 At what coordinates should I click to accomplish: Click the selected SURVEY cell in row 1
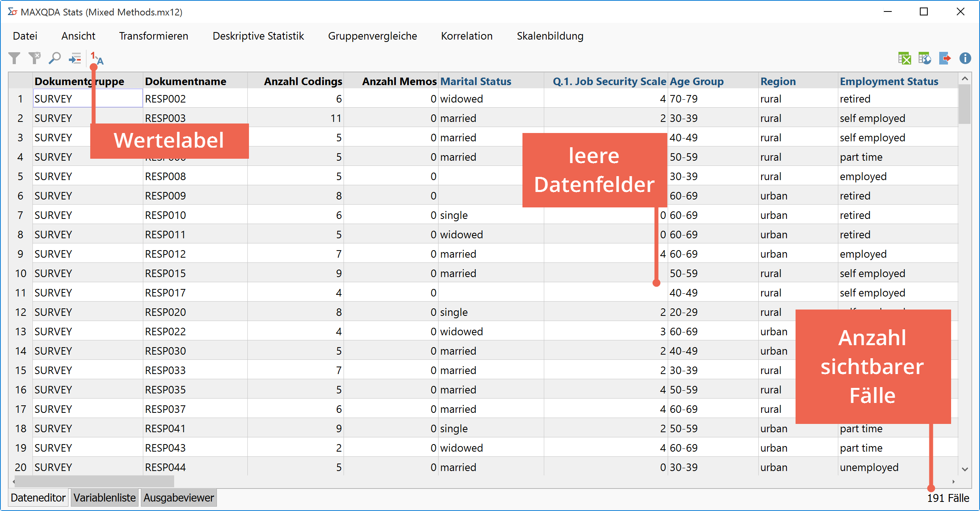88,98
